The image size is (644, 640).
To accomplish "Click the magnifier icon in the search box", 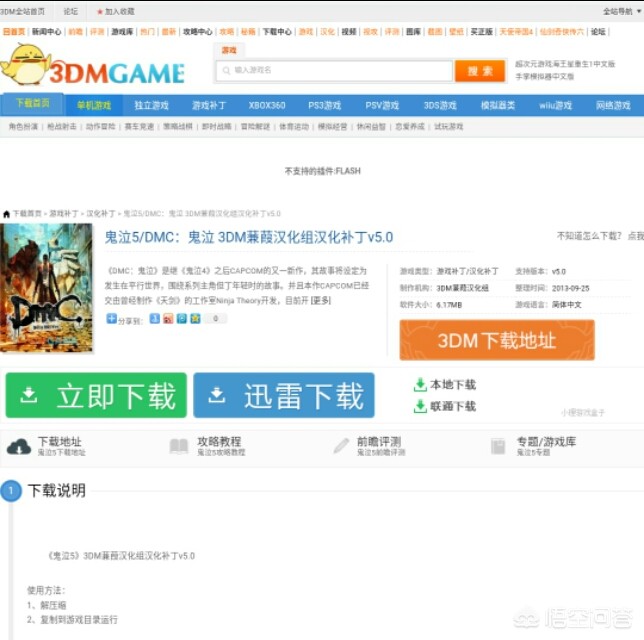I will (226, 71).
